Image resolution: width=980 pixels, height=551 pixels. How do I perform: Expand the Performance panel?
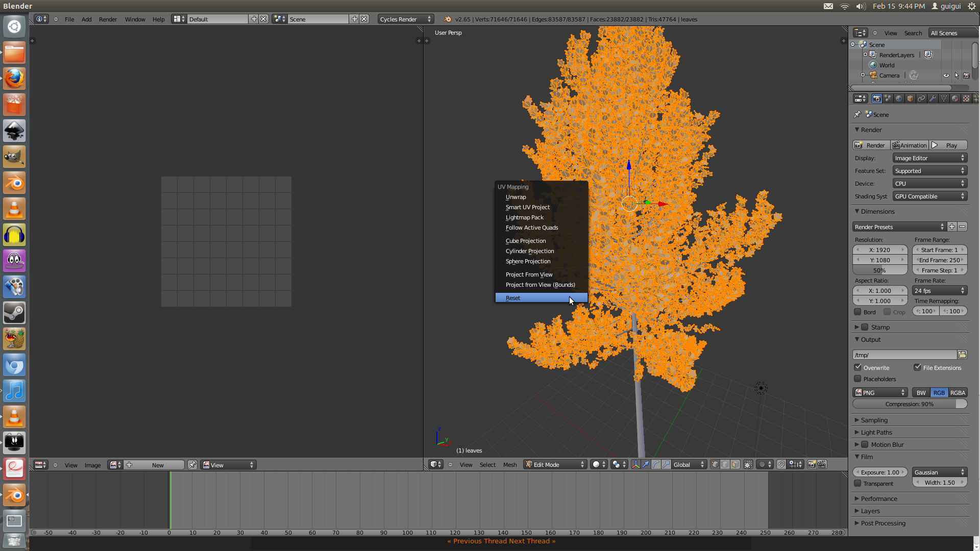[878, 498]
